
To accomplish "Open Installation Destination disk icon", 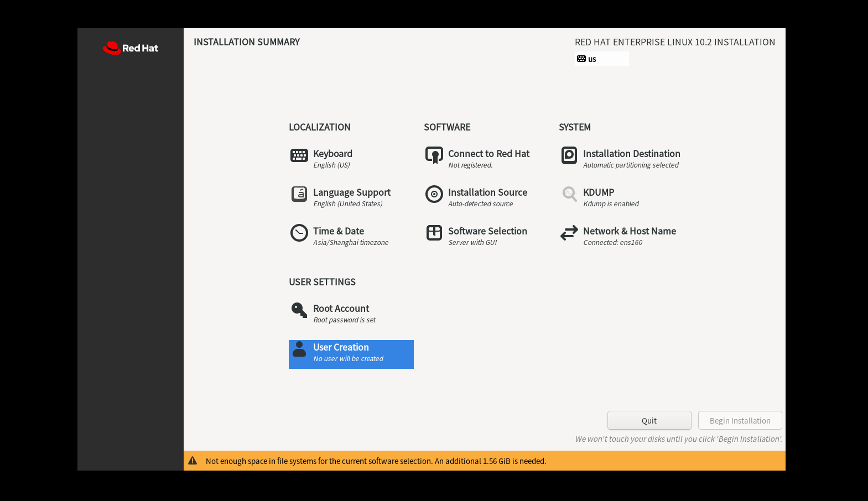I will point(569,155).
